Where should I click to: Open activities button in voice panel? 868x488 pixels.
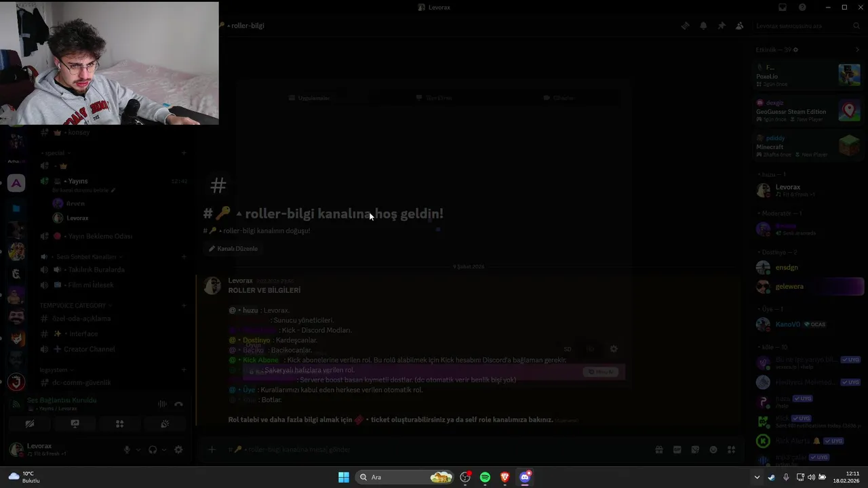point(119,424)
